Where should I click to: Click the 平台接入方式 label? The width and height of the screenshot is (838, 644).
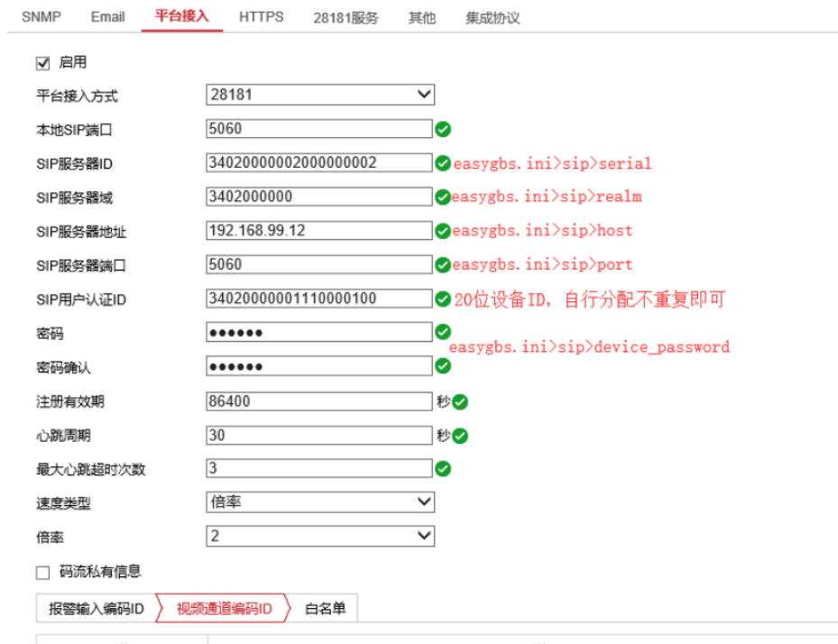point(77,97)
